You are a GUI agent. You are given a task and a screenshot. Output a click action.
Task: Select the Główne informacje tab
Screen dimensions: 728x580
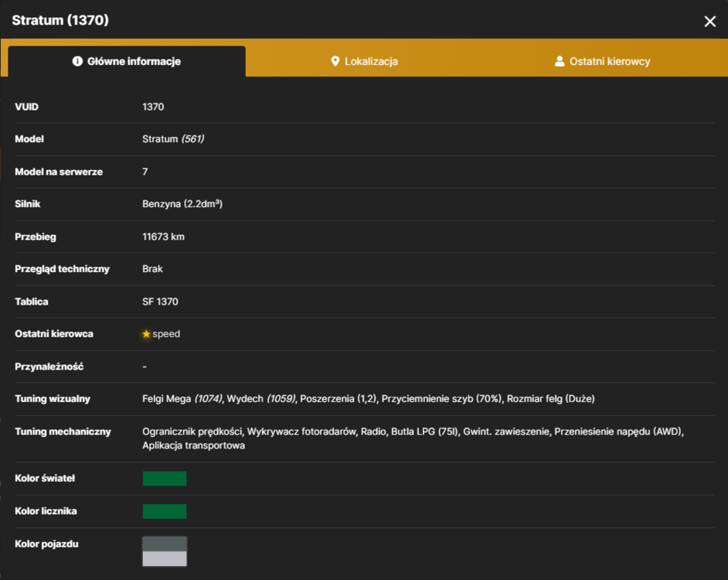click(x=127, y=61)
